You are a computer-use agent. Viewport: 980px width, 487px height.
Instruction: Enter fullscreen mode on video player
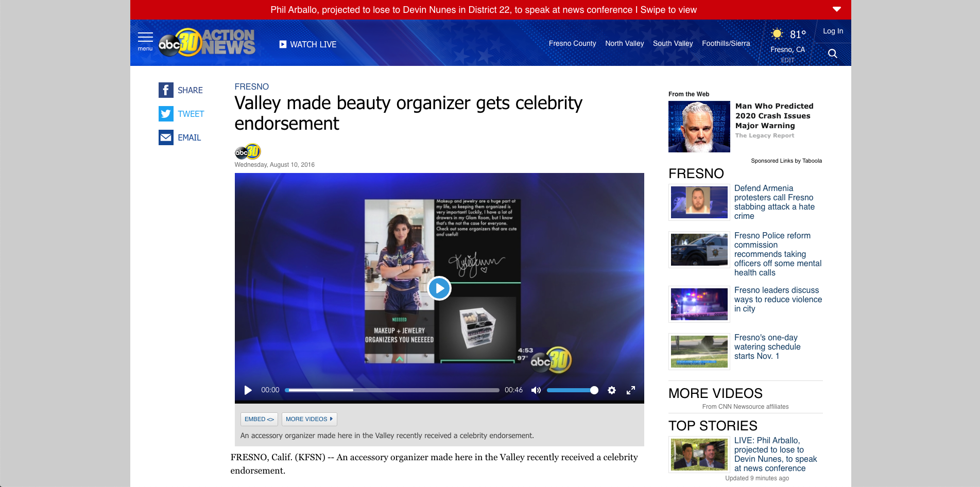[630, 390]
